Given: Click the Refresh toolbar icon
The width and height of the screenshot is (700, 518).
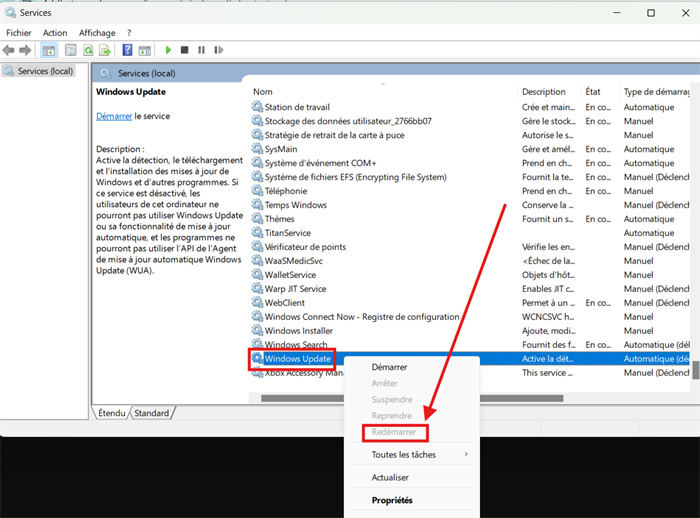Looking at the screenshot, I should tap(88, 50).
